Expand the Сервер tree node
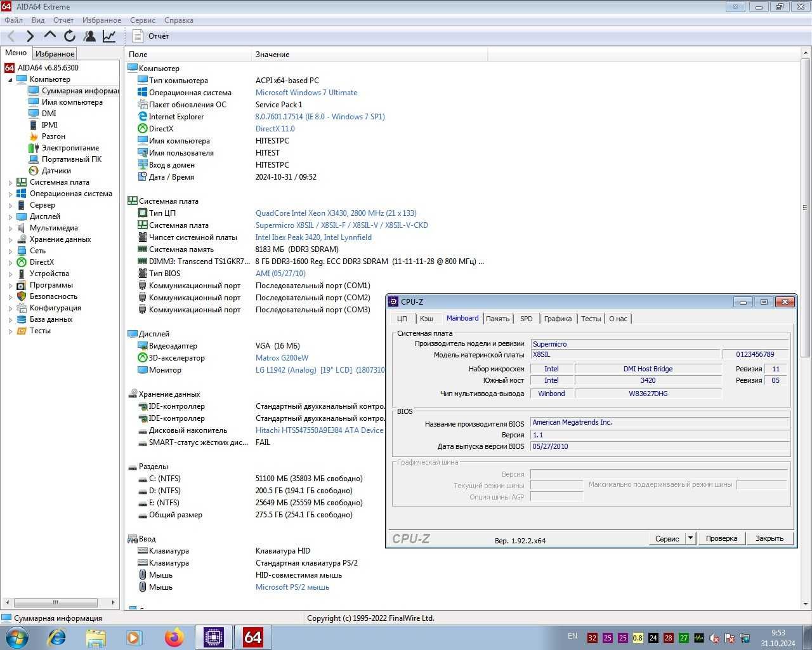 tap(10, 206)
